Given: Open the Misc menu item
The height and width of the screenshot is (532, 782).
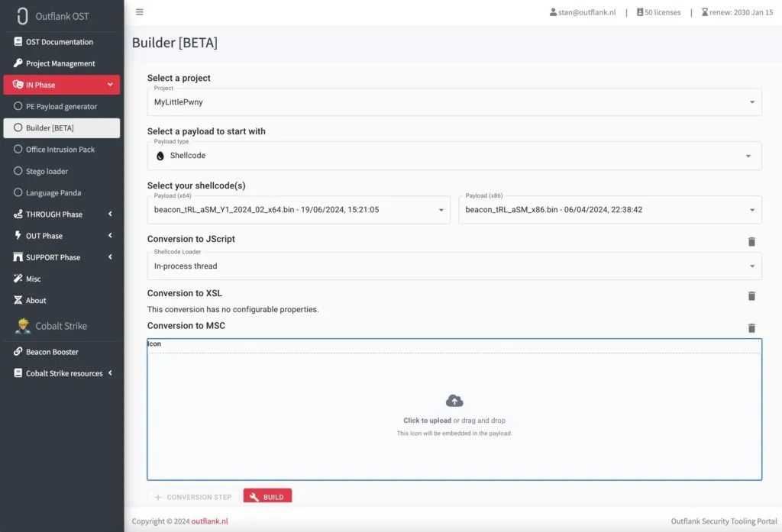Looking at the screenshot, I should [x=62, y=279].
